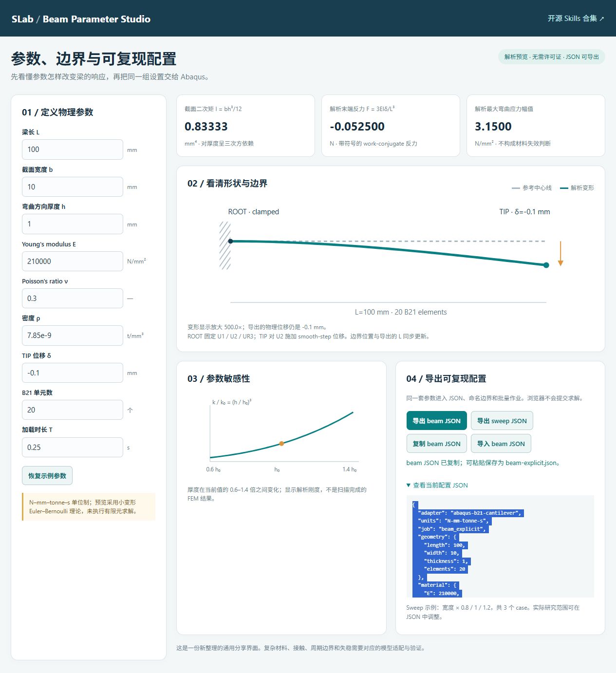Screen dimensions: 616x673
Task: Click the "adapter": "abaqus-b21-cantilever" JSON line
Action: (468, 513)
